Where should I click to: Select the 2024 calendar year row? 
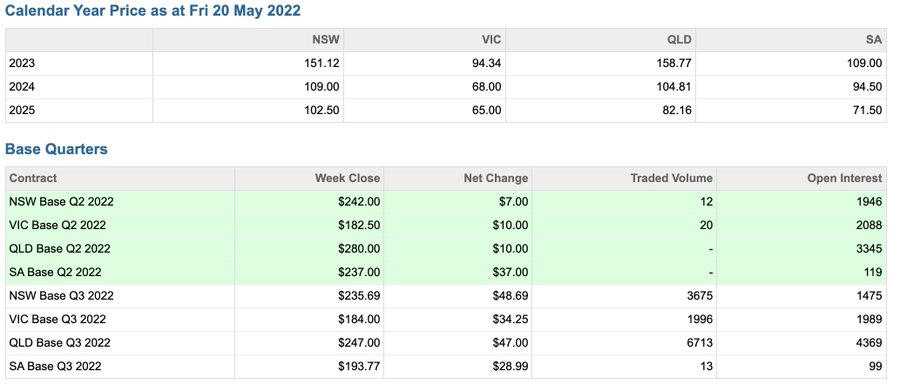click(445, 87)
